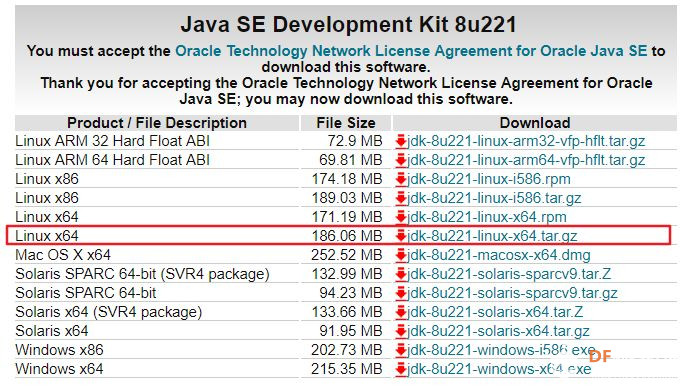Click download arrow icon beside jdk-8u221-linux-x64.tar.gz
The image size is (697, 386).
click(401, 236)
